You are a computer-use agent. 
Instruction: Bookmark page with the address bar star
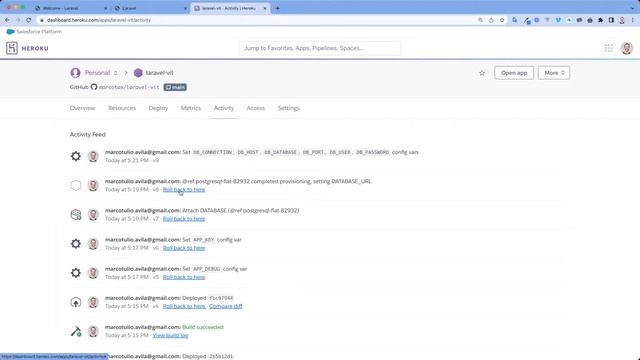point(502,20)
